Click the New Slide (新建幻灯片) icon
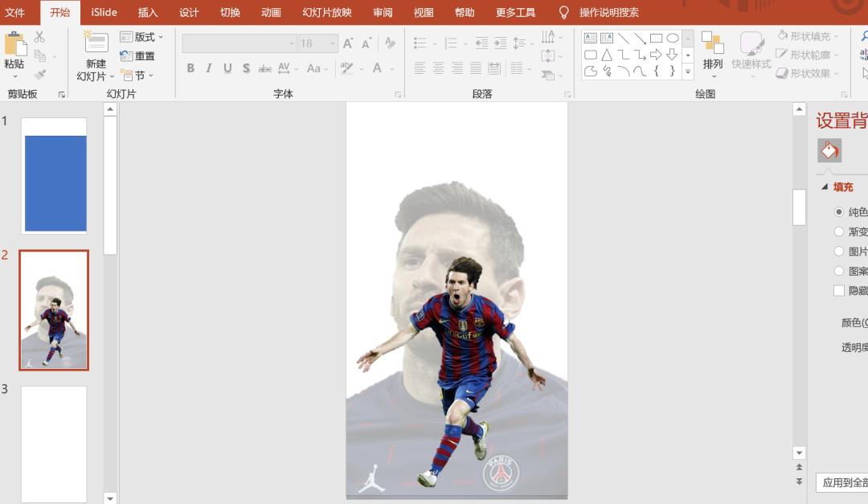Viewport: 868px width, 504px height. [x=96, y=43]
